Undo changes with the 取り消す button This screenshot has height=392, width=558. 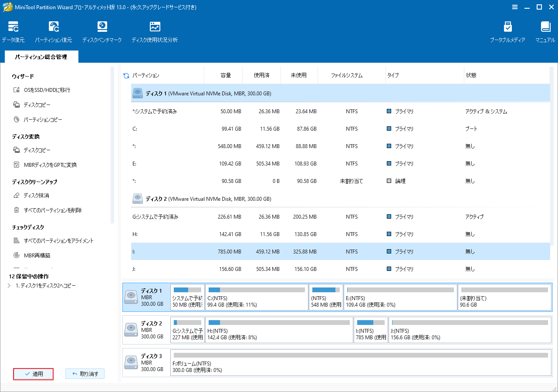85,374
